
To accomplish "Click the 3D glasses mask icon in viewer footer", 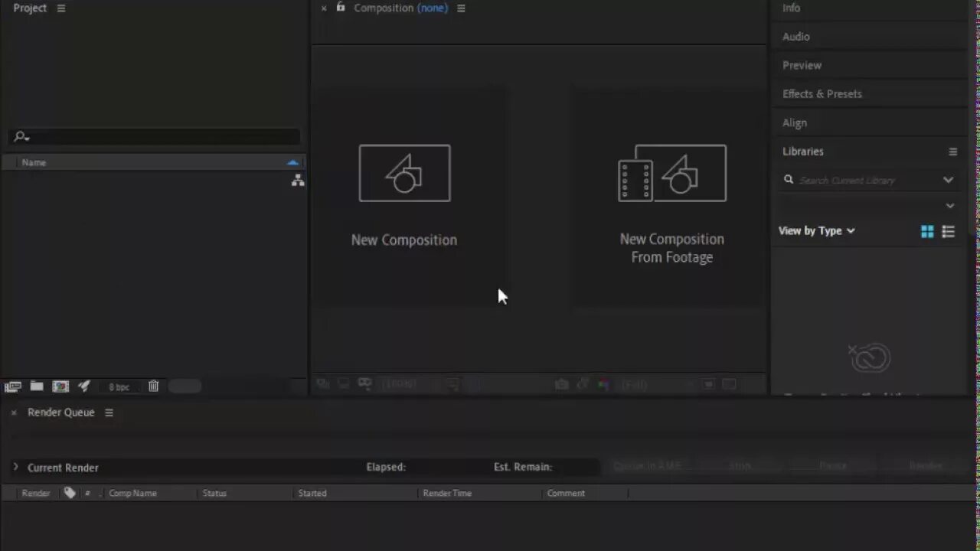I will [365, 383].
